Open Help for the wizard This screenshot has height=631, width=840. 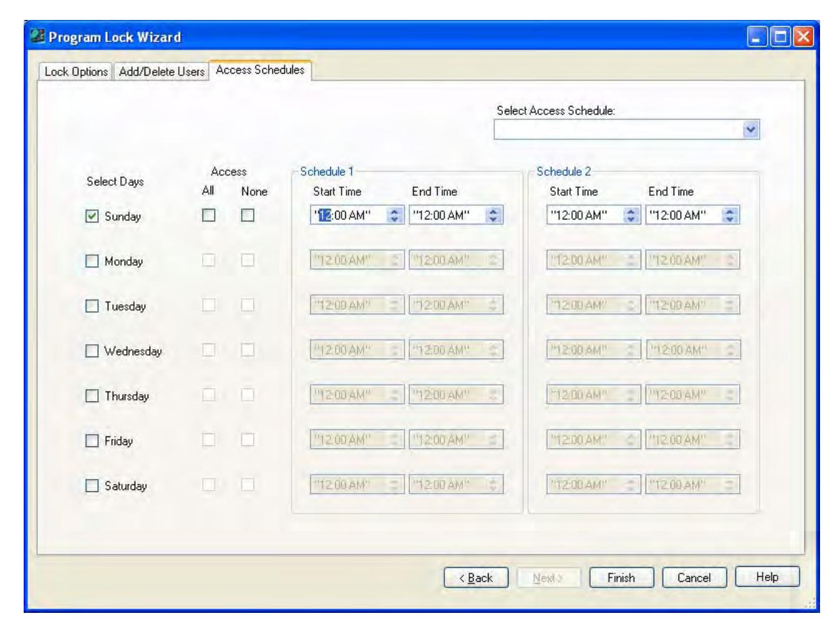coord(767,577)
